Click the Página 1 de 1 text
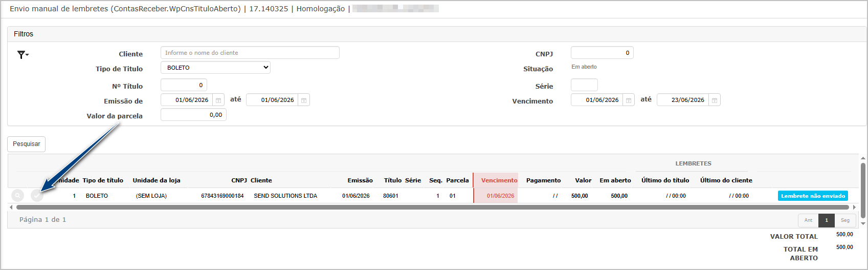The image size is (868, 270). coord(43,219)
